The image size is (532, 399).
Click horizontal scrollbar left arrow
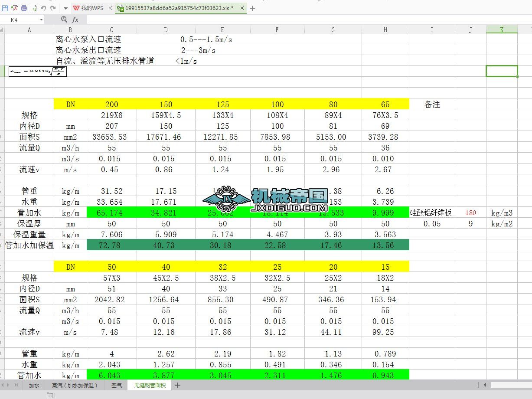(485, 385)
